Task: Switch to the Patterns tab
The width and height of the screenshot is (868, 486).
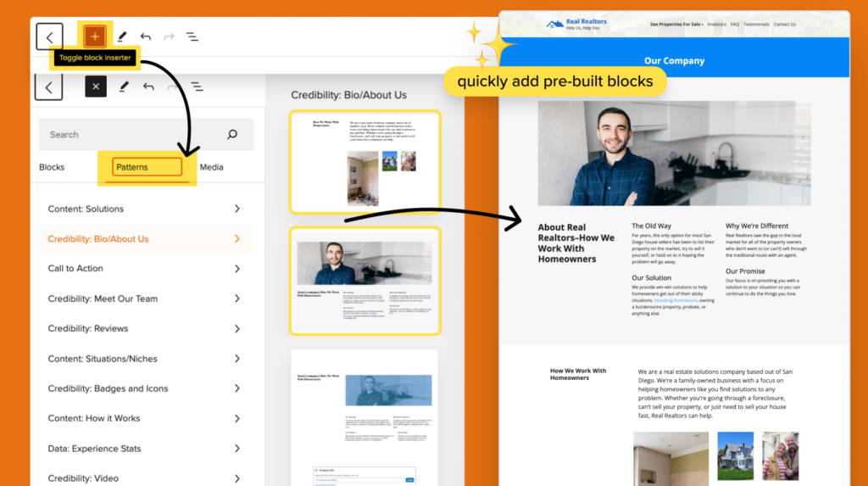Action: (x=132, y=167)
